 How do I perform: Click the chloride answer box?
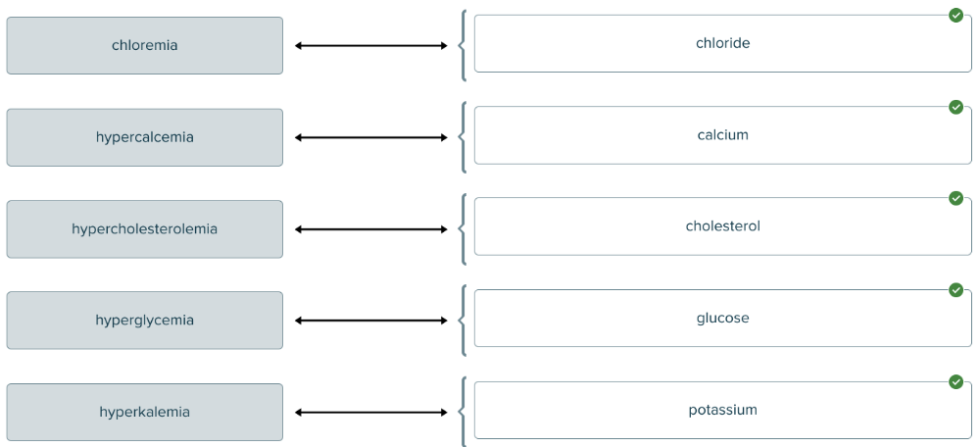pyautogui.click(x=722, y=43)
